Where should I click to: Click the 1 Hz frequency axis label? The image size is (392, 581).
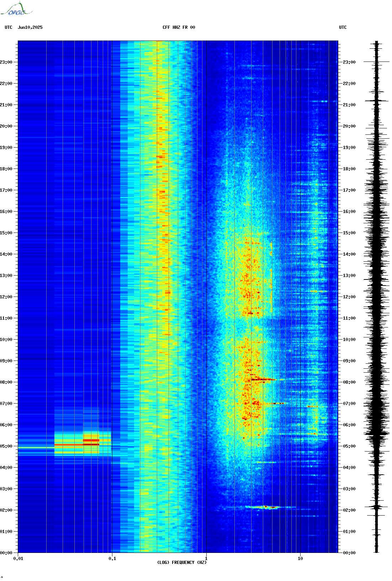pyautogui.click(x=206, y=559)
